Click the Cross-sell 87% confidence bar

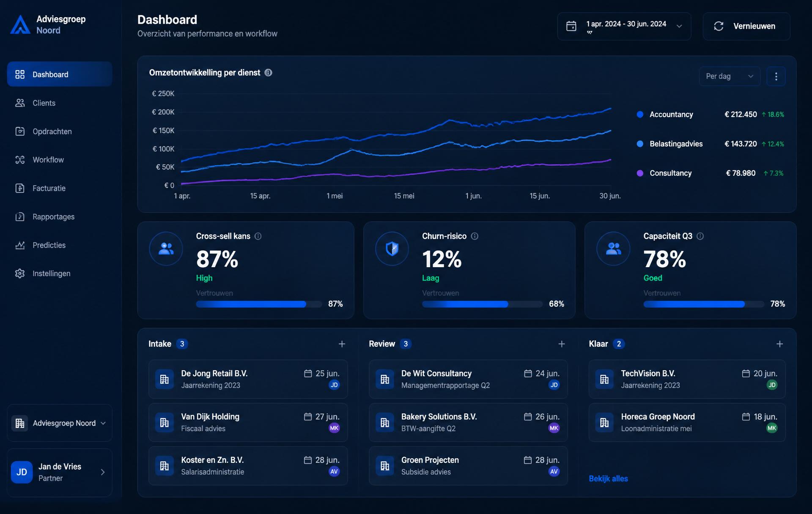(x=259, y=304)
